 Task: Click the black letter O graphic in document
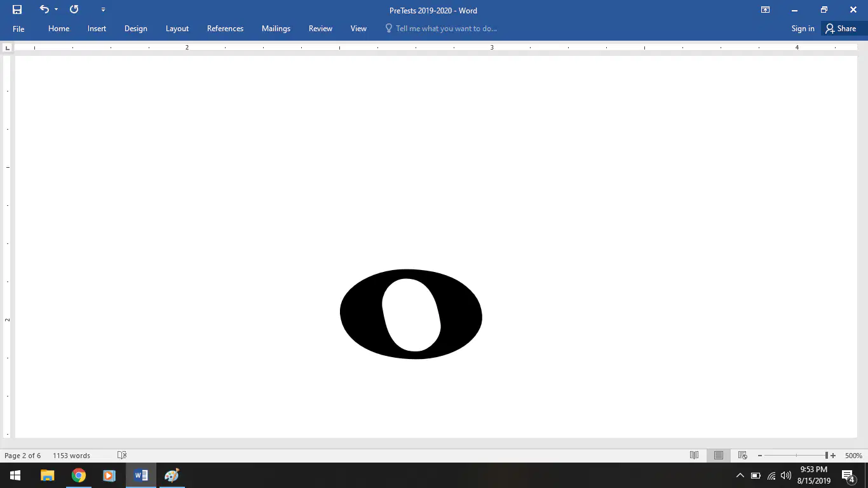click(x=411, y=314)
